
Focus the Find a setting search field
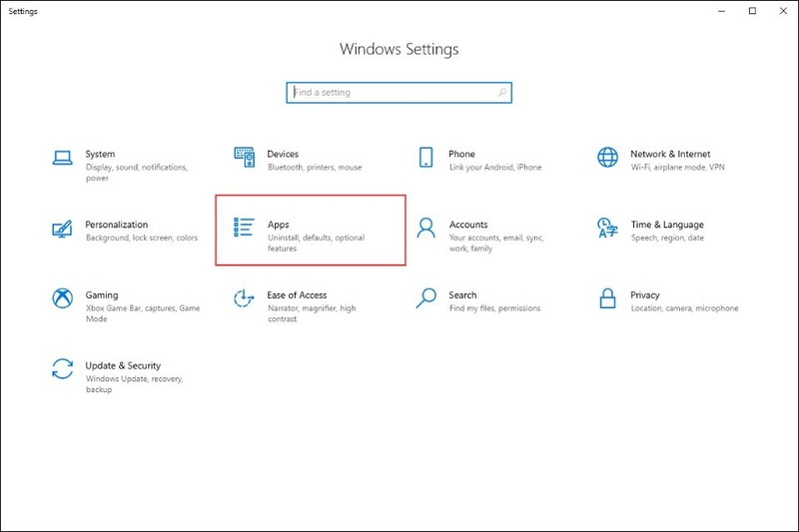tap(399, 93)
